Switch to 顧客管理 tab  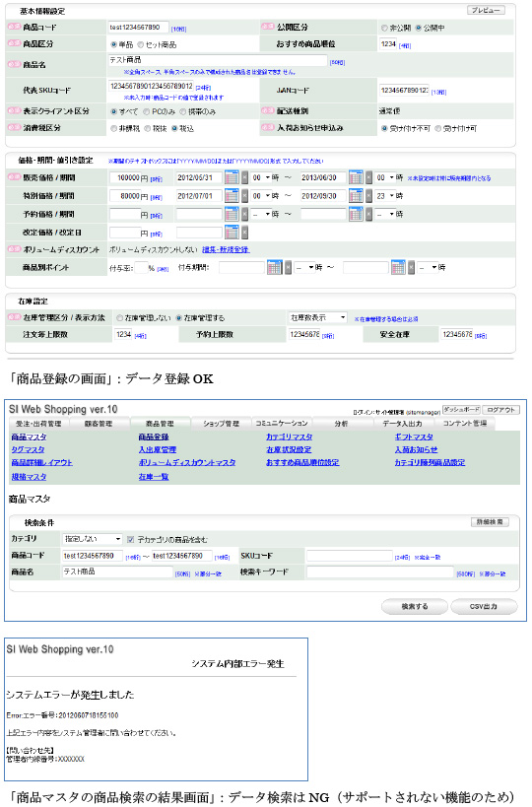tap(99, 423)
